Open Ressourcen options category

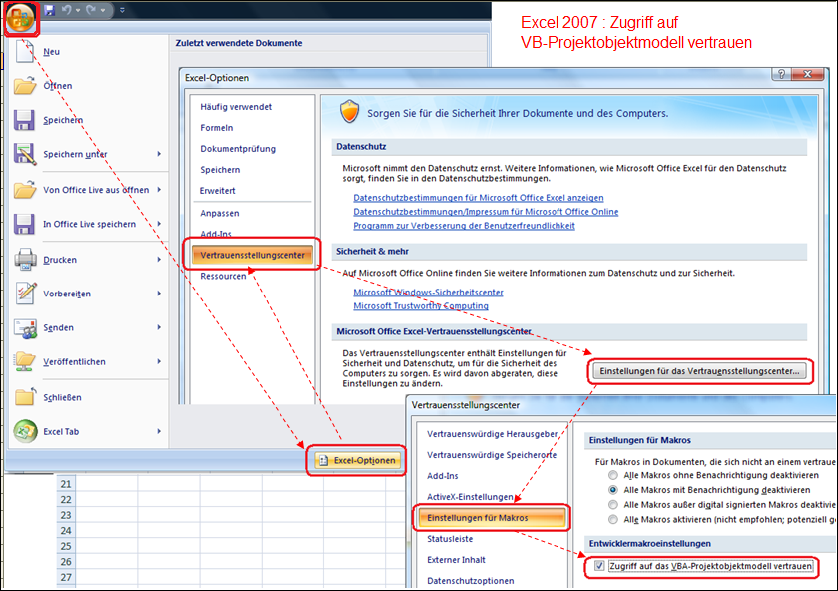[x=223, y=276]
